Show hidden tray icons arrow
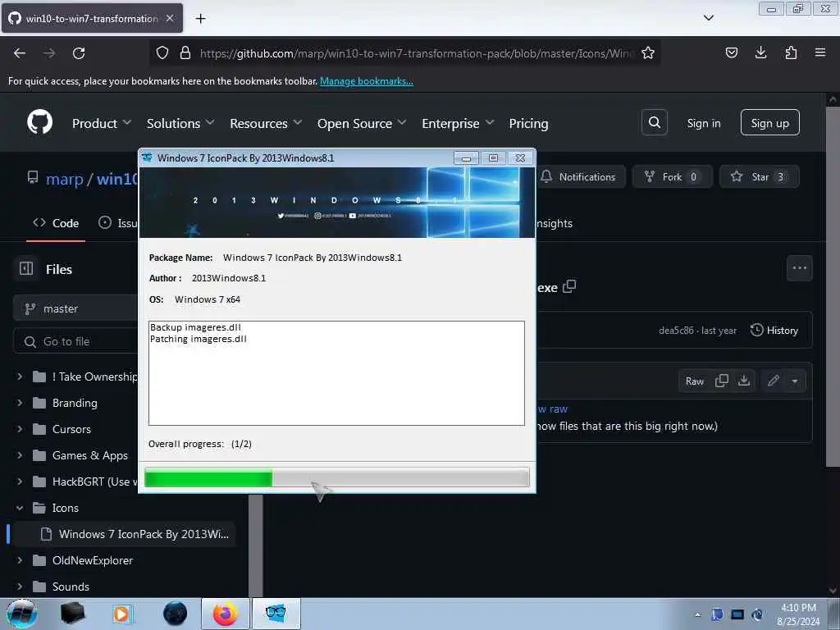 click(697, 614)
